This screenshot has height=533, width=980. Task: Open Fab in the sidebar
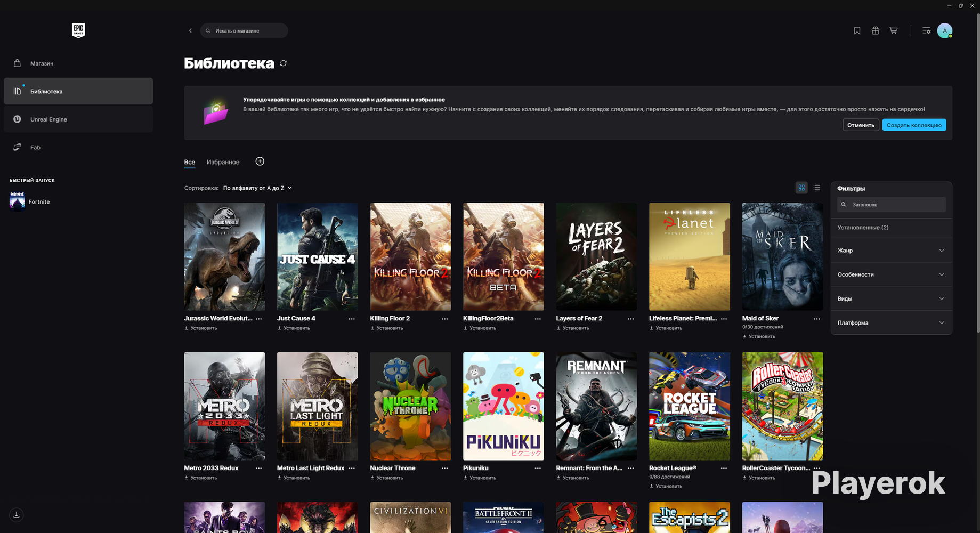(78, 147)
